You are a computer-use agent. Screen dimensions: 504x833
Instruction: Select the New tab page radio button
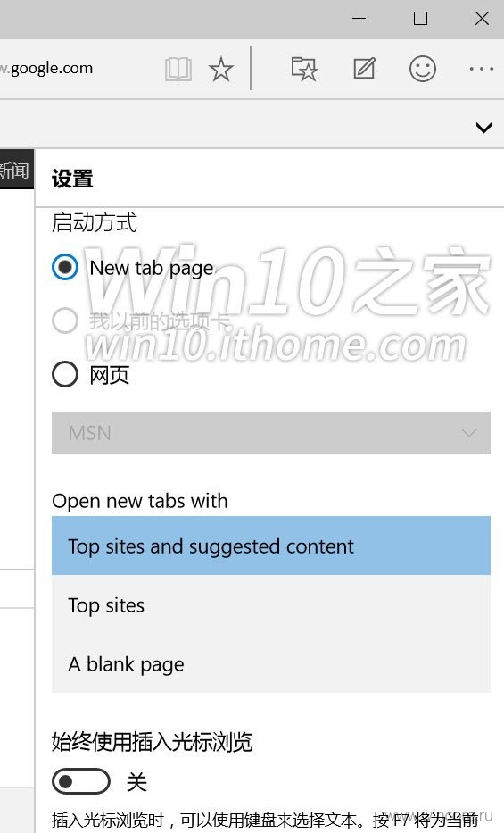[x=65, y=267]
